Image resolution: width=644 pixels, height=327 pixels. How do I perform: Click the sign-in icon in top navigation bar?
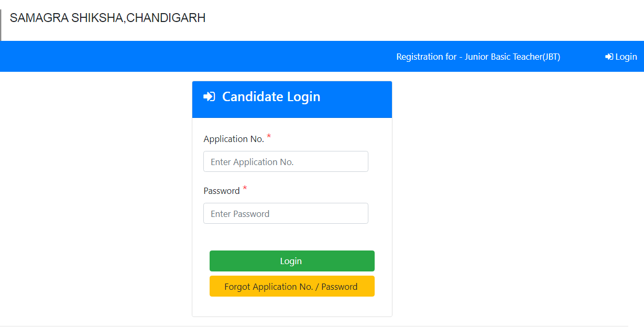[609, 57]
